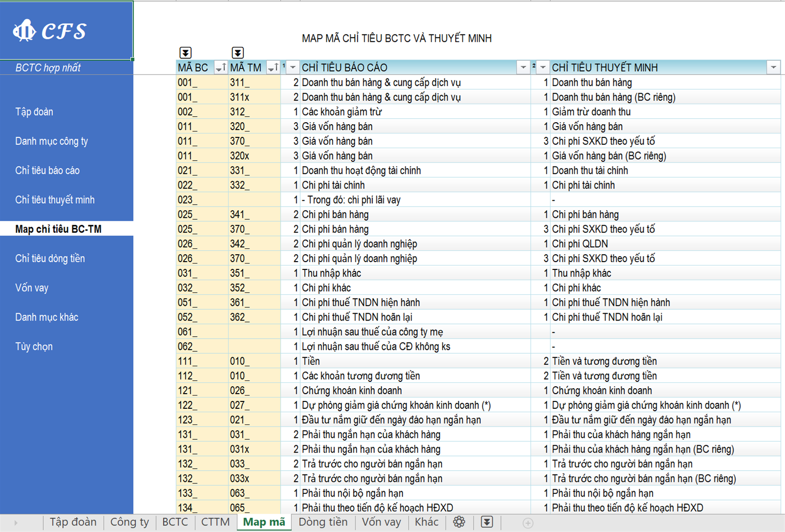Switch to the BCTC sheet tab
Screen dimensions: 785x532
click(x=175, y=522)
